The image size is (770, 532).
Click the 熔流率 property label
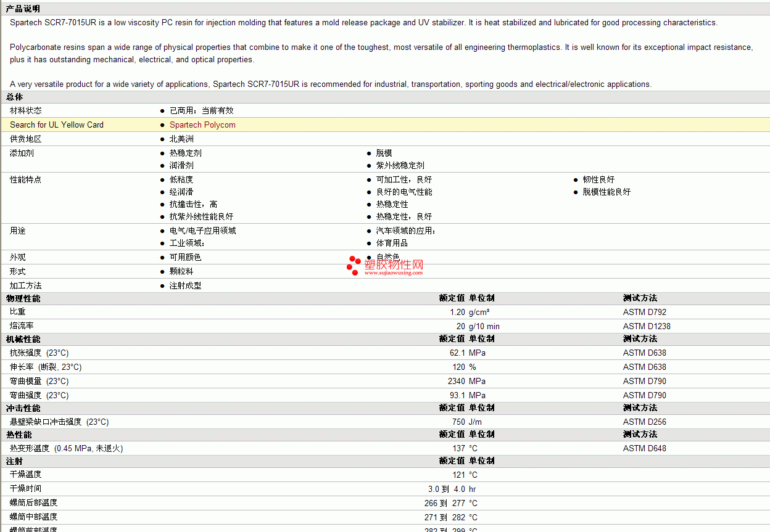tap(22, 326)
